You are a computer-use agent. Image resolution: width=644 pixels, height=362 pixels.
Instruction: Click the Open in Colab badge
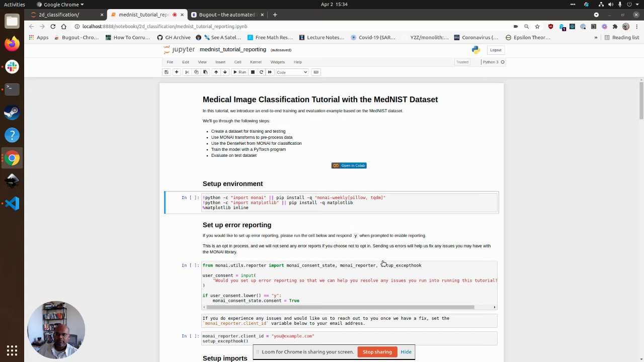tap(349, 165)
